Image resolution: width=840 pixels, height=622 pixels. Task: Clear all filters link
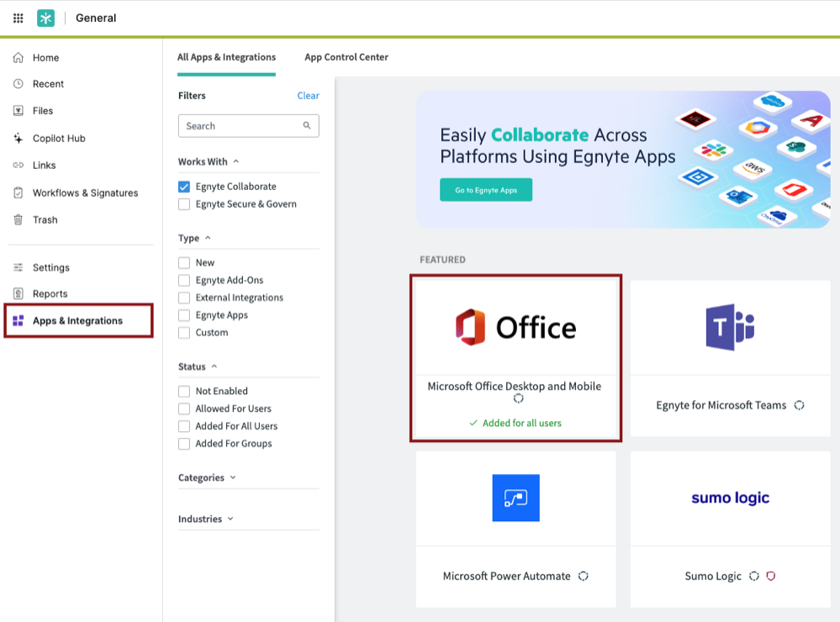308,95
